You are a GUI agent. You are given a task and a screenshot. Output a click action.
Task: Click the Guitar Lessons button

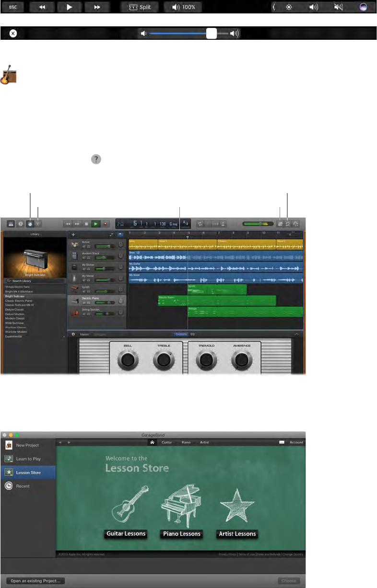tap(127, 533)
